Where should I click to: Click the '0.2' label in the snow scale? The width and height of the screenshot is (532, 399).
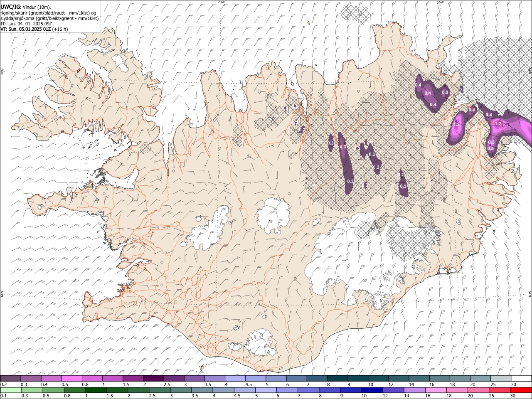(4, 384)
